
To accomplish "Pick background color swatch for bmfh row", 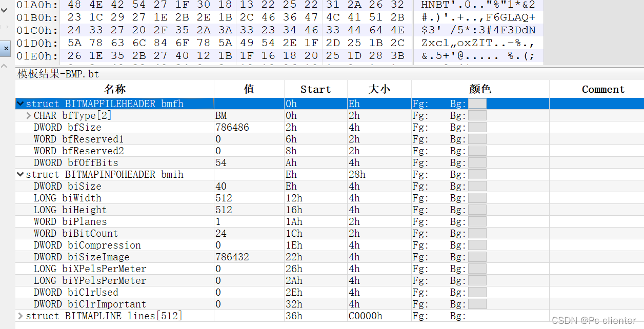I will 477,104.
